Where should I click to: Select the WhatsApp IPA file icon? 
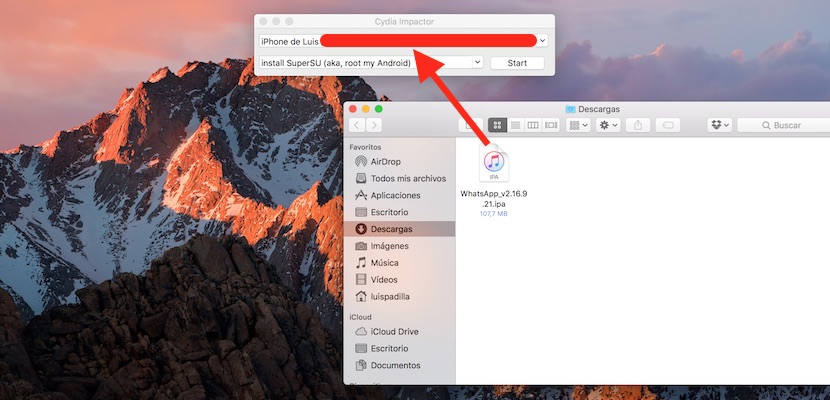(x=494, y=163)
